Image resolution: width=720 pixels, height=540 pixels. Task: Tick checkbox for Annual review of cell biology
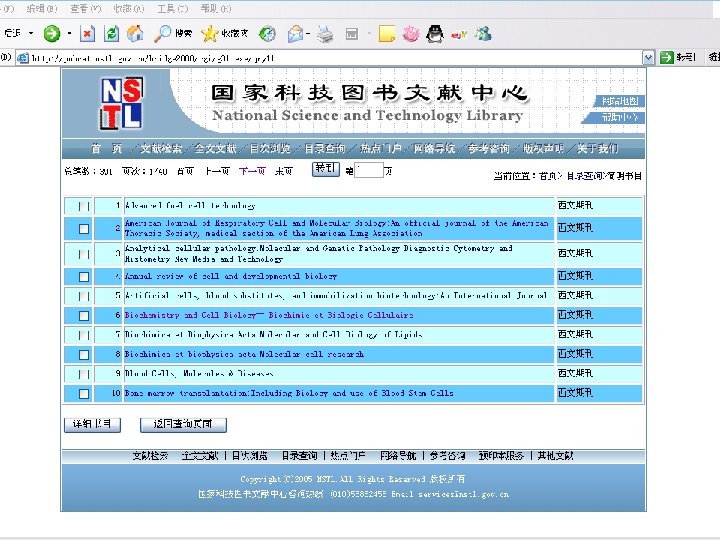point(84,277)
